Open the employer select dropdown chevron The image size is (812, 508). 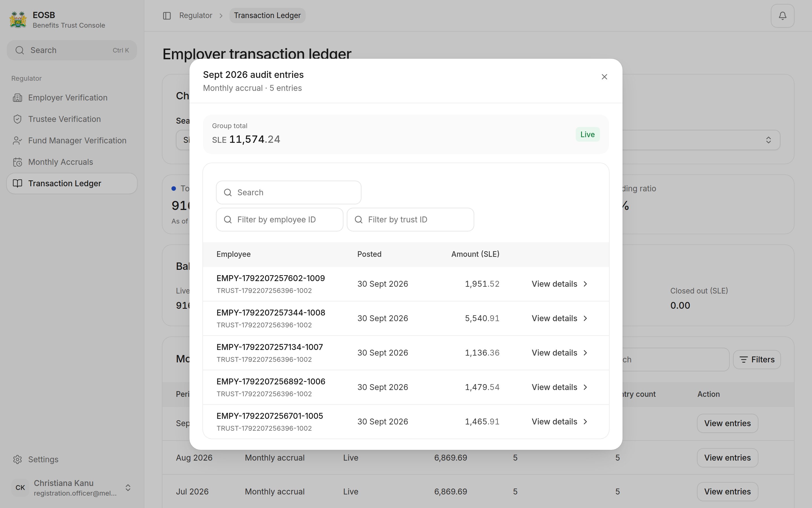(x=768, y=140)
